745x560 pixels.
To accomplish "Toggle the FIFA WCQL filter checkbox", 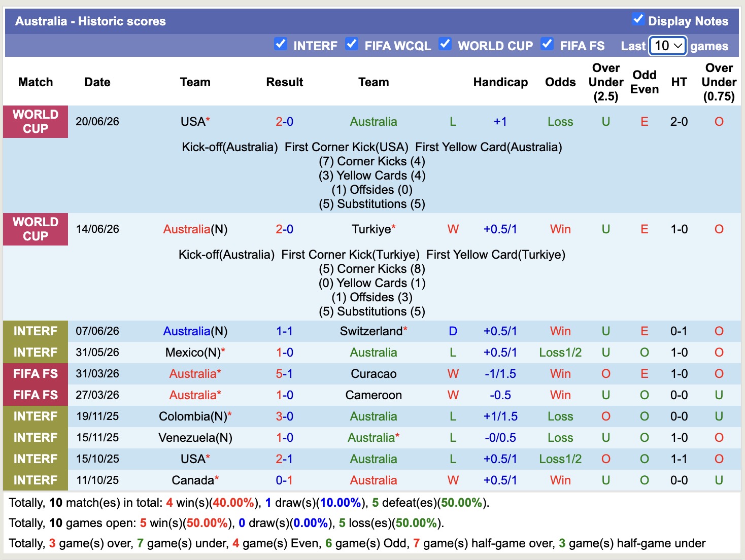I will tap(352, 44).
